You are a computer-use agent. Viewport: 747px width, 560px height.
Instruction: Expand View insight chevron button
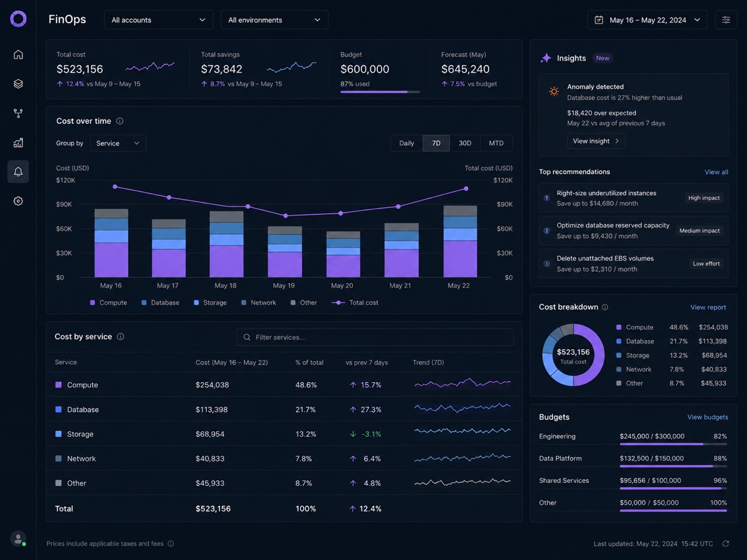(x=596, y=141)
